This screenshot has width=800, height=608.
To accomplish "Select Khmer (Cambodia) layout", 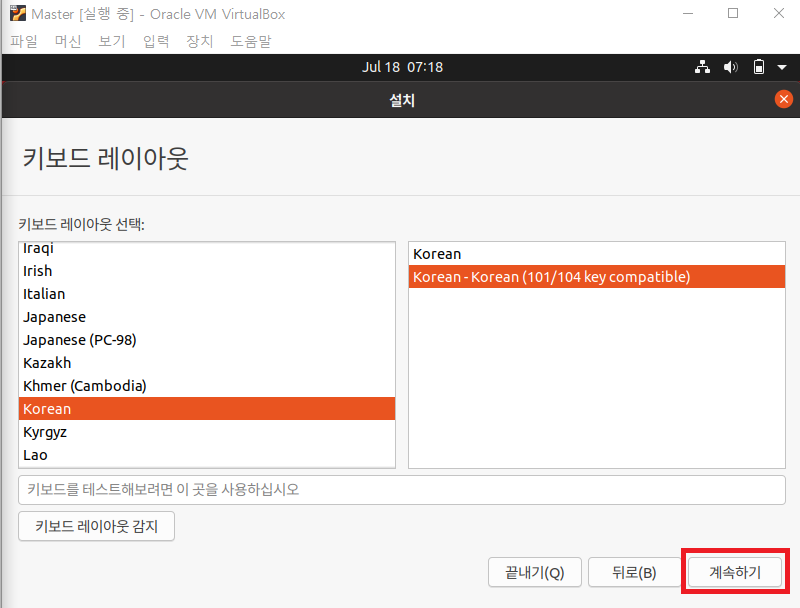I will coord(207,386).
